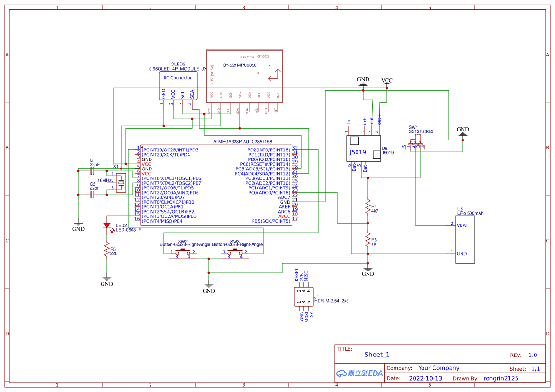Select the J5019 charger module symbol
555x392 pixels.
(x=363, y=147)
